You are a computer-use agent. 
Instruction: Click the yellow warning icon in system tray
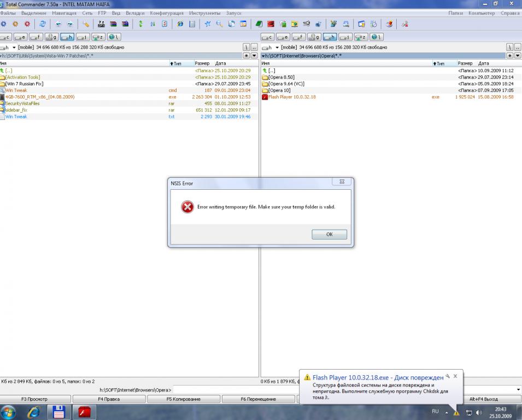(456, 413)
